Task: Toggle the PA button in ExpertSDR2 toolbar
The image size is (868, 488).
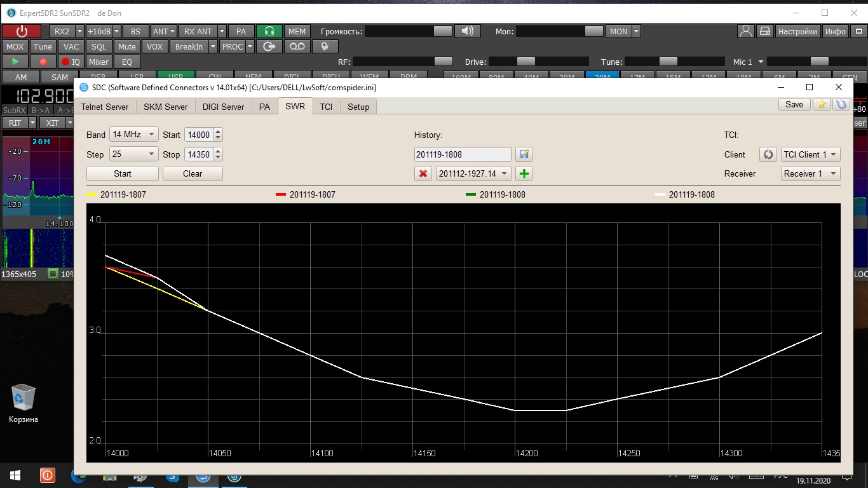Action: [241, 31]
